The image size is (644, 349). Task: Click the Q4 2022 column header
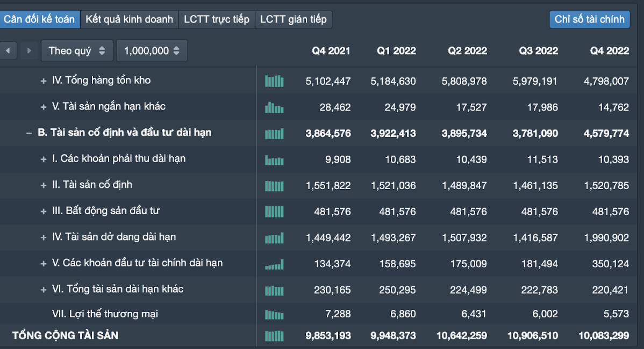(609, 51)
